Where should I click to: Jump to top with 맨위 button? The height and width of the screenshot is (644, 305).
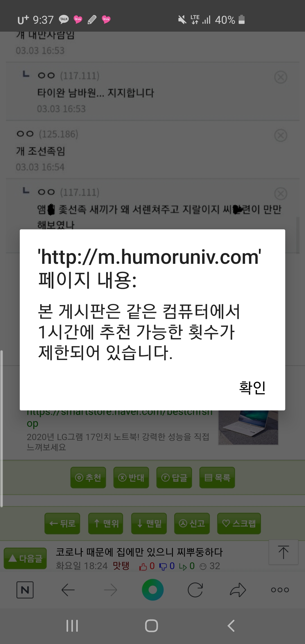coord(106,523)
